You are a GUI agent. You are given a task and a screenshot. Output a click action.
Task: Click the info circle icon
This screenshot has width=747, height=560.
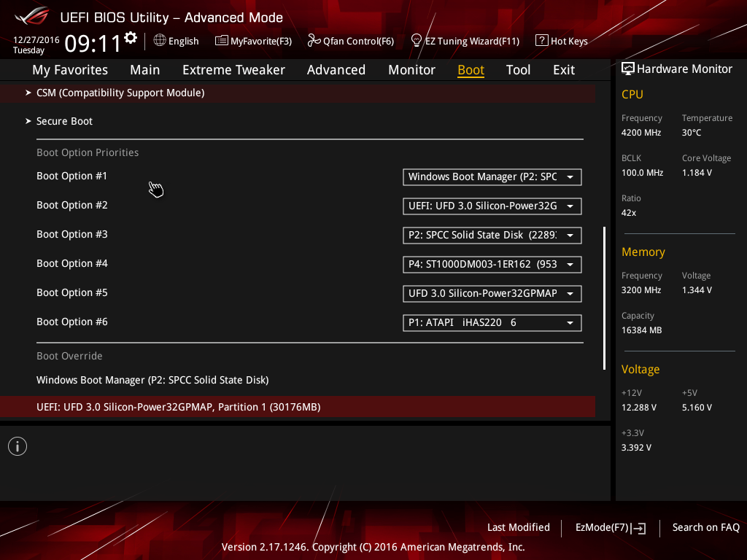18,447
